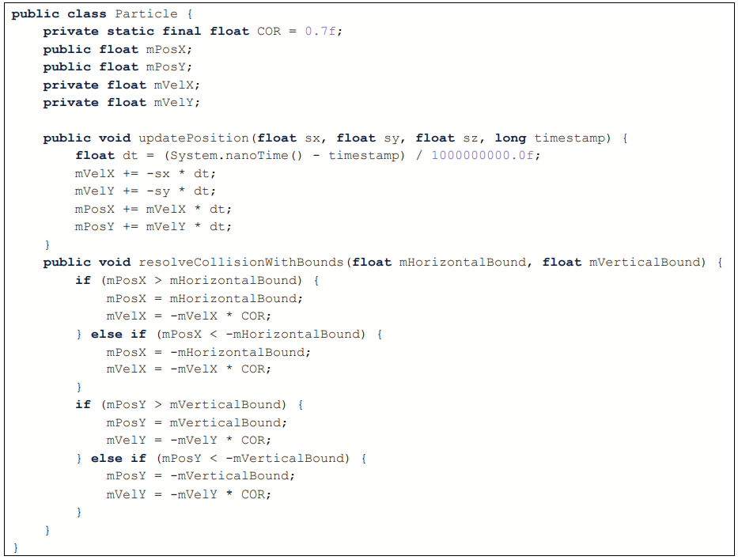Viewport: 738px width, 560px height.
Task: Click the final closing brace of the class
Action: point(16,547)
